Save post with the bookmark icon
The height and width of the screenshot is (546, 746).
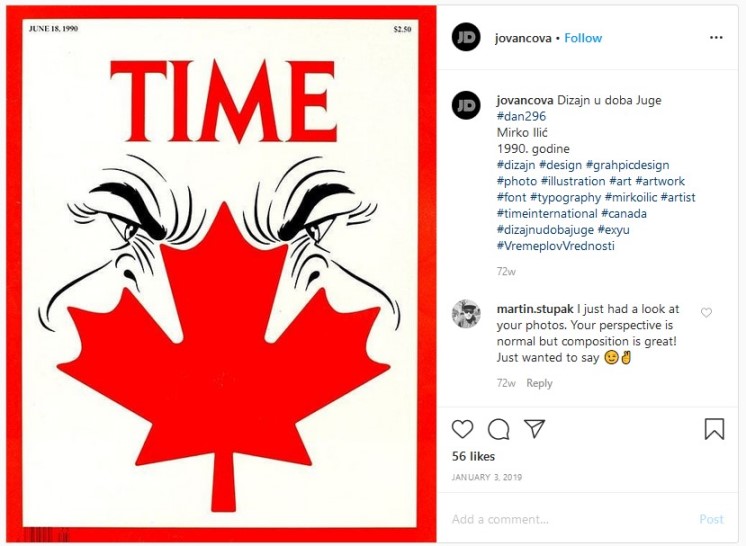point(714,429)
